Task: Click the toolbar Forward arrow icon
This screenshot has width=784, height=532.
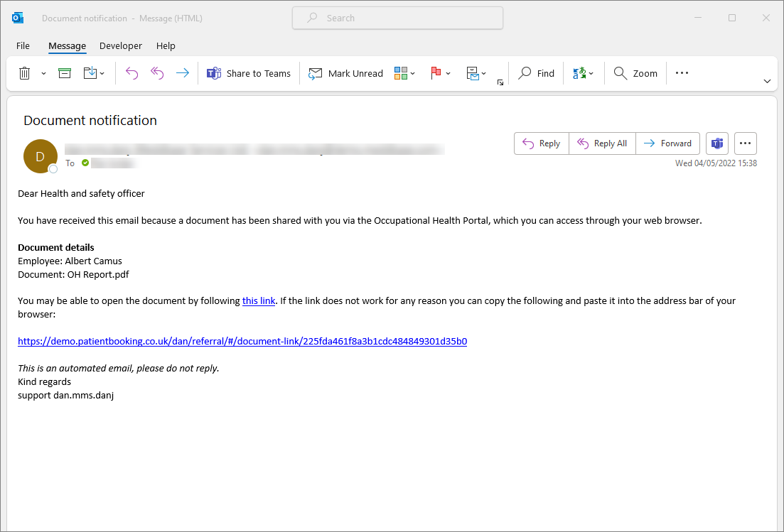Action: pyautogui.click(x=183, y=73)
